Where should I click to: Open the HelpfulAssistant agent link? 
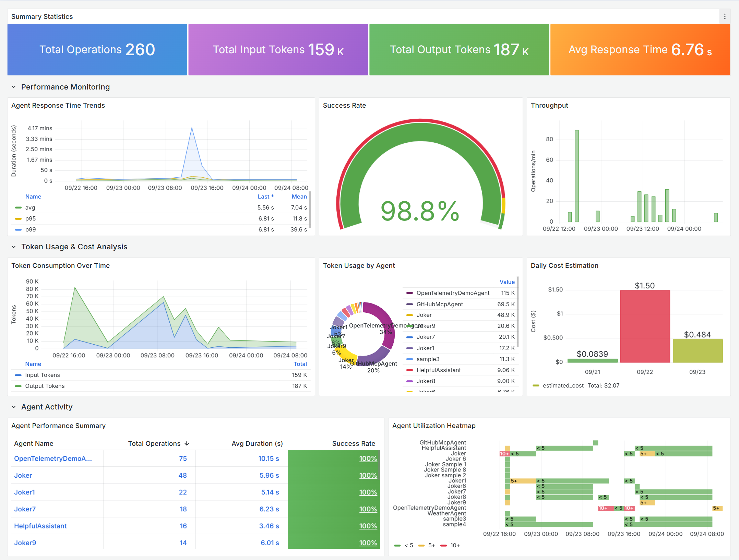[x=40, y=526]
